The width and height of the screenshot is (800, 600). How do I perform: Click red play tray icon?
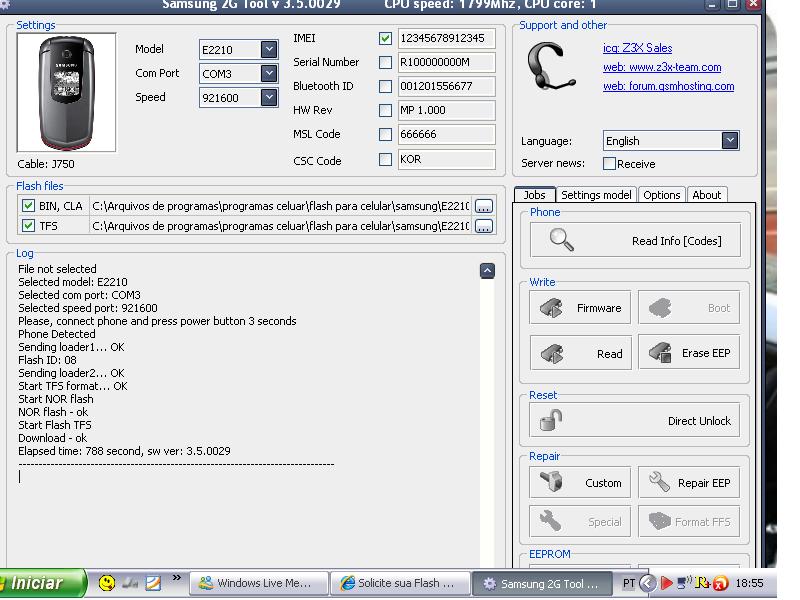coord(666,583)
